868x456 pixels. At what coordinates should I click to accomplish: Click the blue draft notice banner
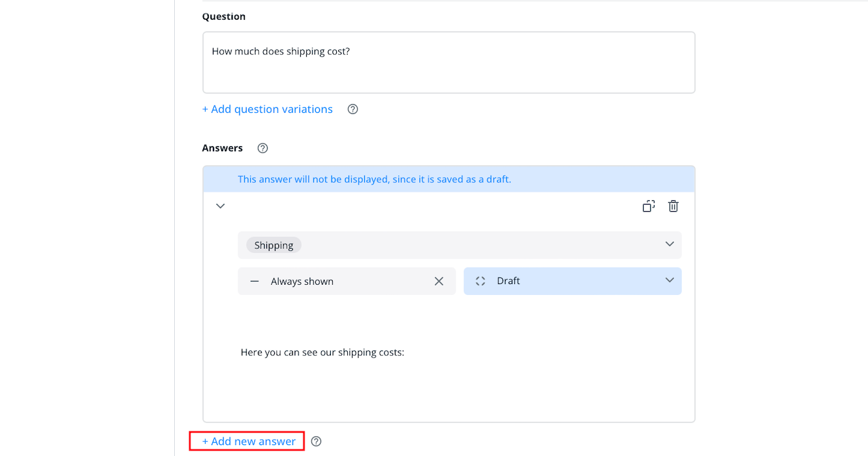[x=448, y=179]
